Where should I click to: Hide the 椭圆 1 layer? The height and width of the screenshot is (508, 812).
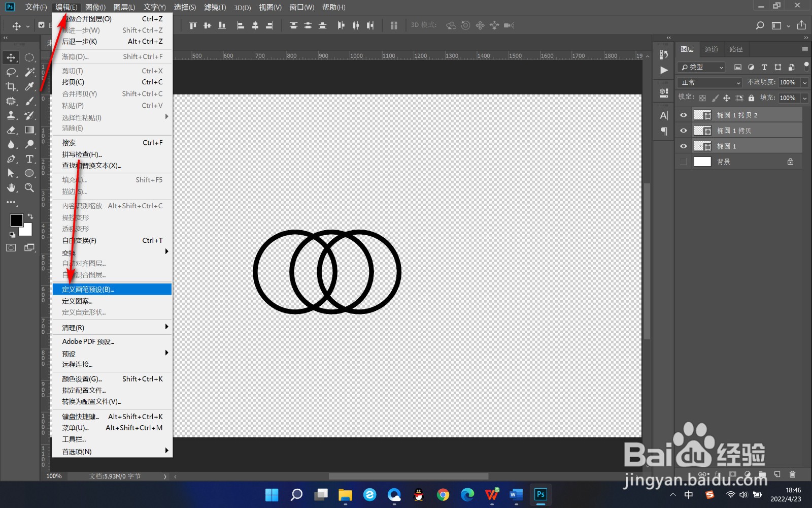(684, 146)
